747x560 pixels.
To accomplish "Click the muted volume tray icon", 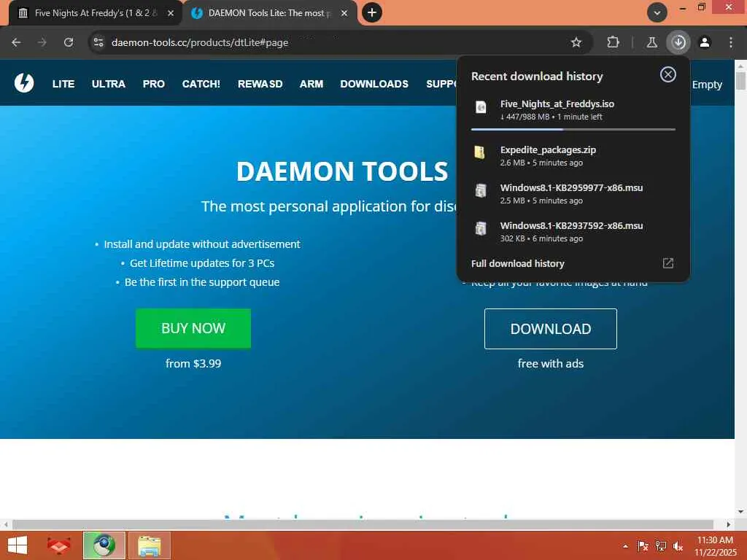I will pyautogui.click(x=678, y=546).
